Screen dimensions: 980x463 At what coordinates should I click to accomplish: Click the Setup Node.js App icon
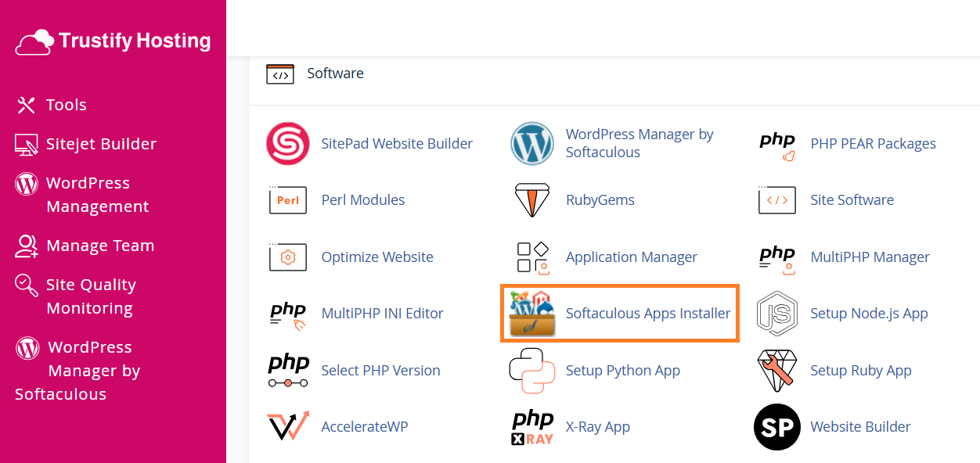777,313
